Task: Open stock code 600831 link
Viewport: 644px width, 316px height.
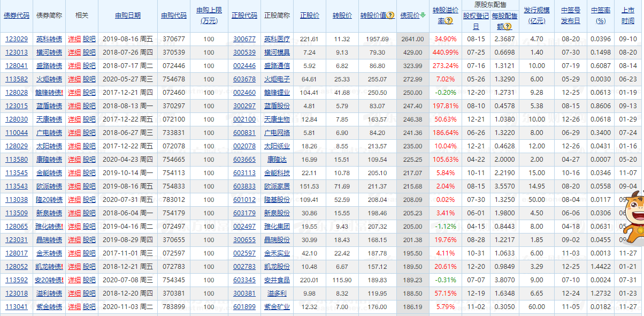Action: (244, 133)
